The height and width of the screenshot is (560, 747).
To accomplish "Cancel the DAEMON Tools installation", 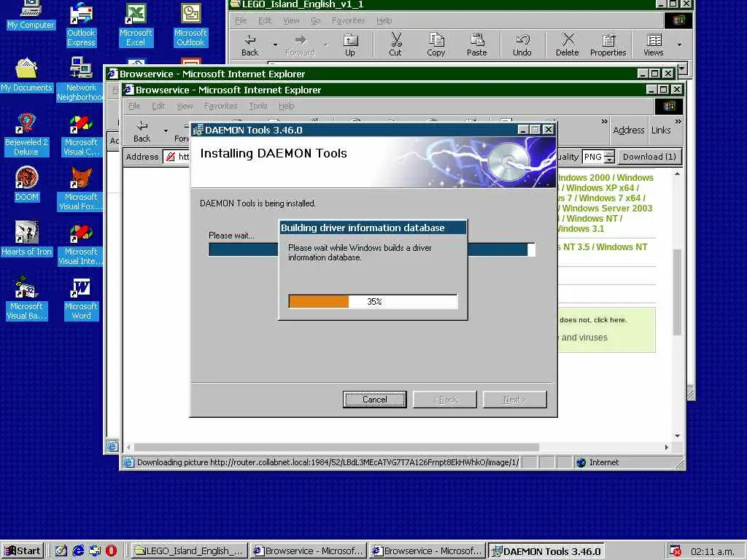I will (374, 400).
